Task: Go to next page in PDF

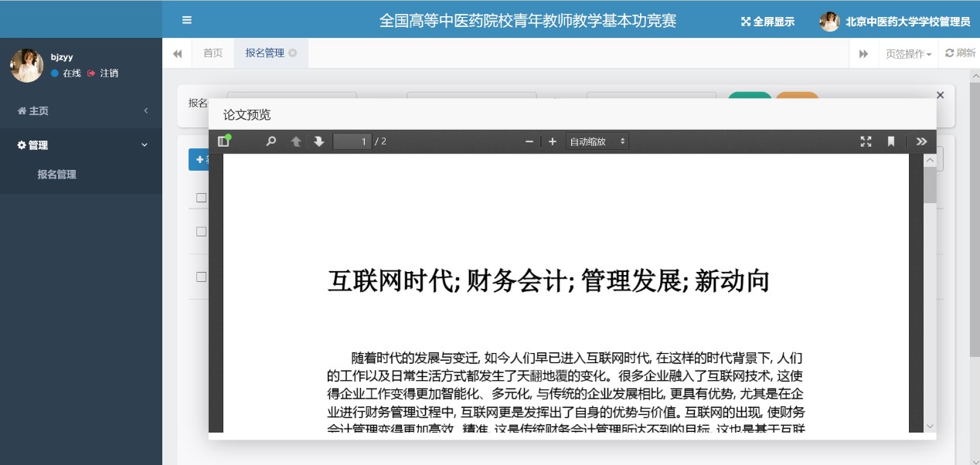Action: tap(318, 141)
